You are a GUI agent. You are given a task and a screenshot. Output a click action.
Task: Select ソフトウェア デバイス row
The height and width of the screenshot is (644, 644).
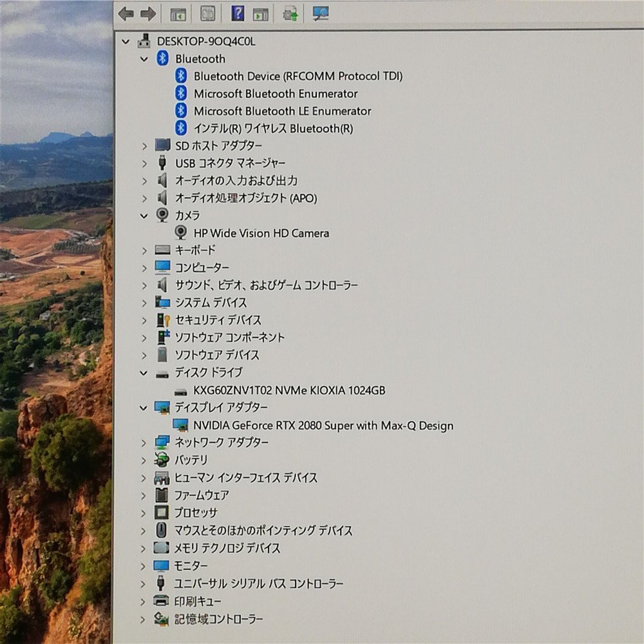pos(217,355)
